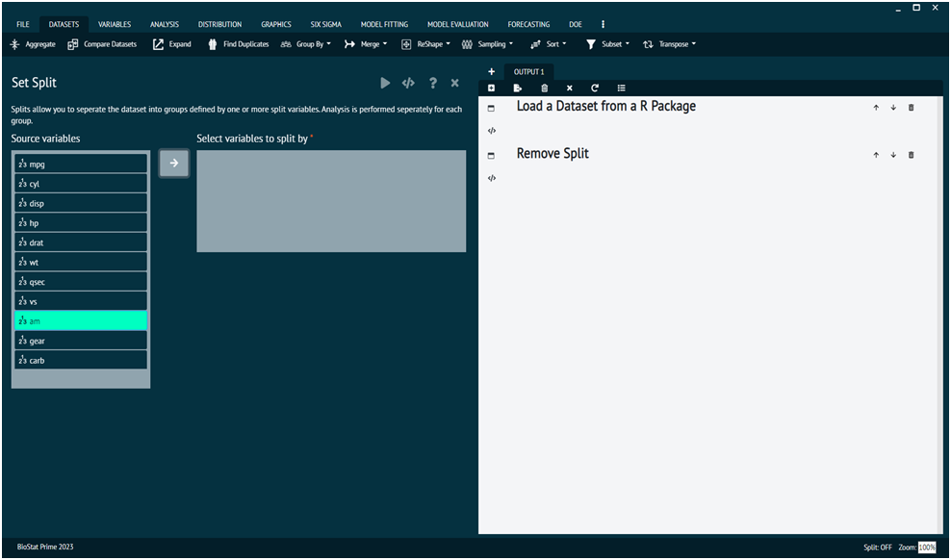Move Load a Dataset output block down

893,108
